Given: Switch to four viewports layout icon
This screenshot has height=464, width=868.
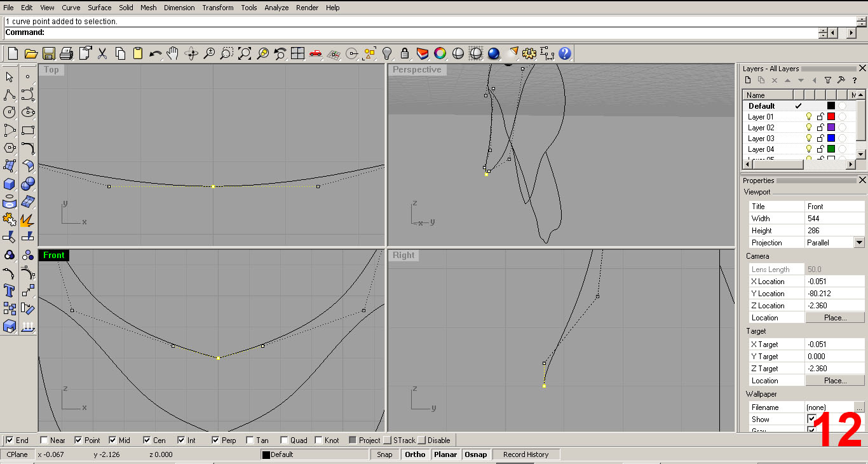Looking at the screenshot, I should (298, 53).
